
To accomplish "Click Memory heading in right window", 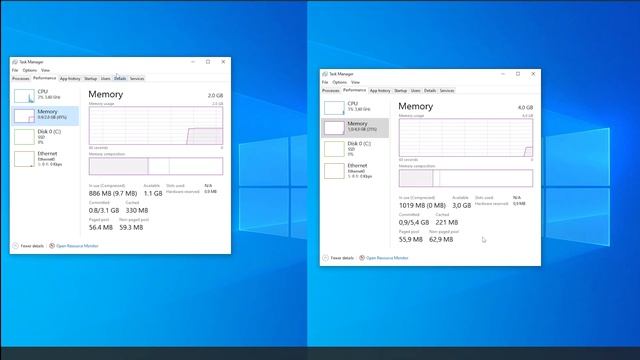I will [x=416, y=107].
